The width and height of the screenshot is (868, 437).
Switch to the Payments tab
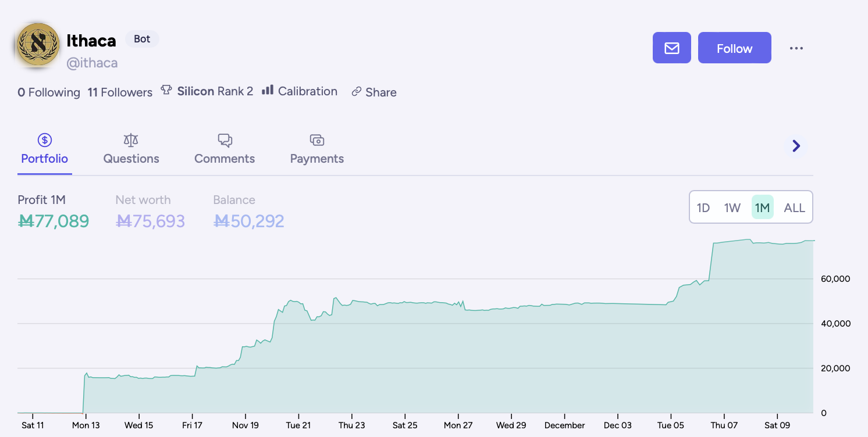tap(317, 149)
